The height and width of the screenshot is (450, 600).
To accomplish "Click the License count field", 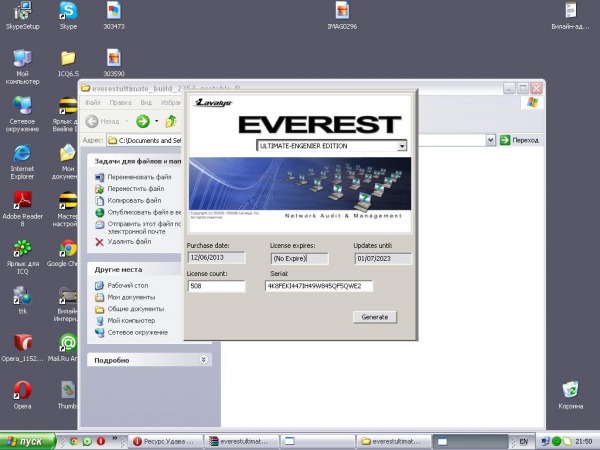I will (216, 286).
